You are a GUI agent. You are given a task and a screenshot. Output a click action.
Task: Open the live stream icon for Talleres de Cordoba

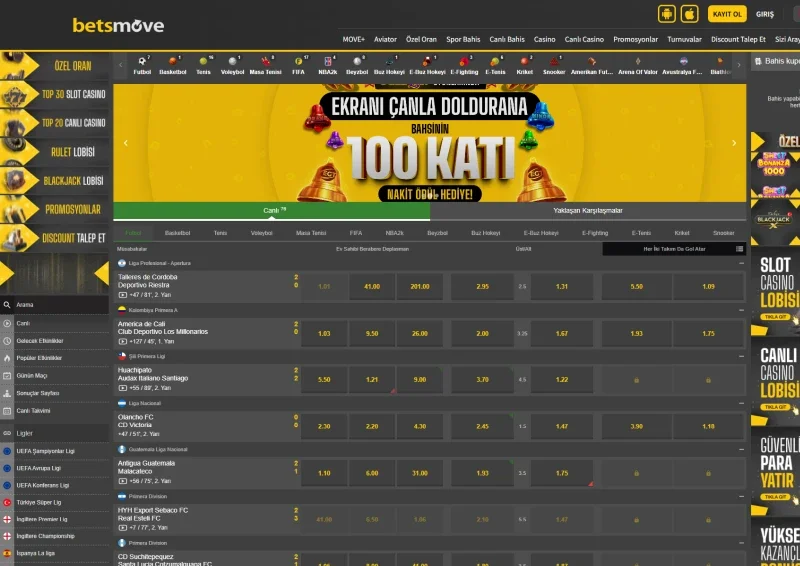pos(122,295)
